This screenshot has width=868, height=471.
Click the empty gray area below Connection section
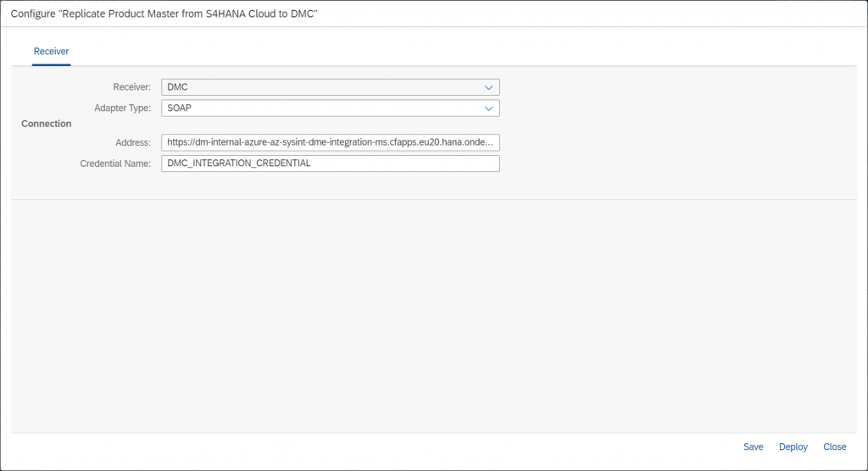[x=434, y=315]
